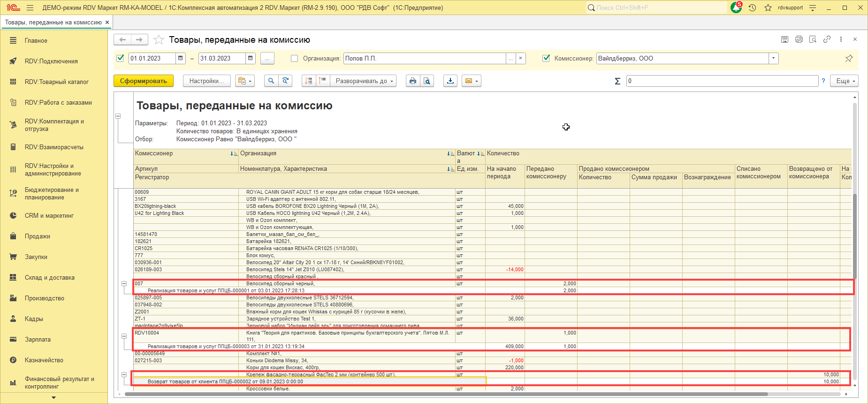Open the Комиссионер dropdown list
The height and width of the screenshot is (404, 868).
tap(773, 58)
